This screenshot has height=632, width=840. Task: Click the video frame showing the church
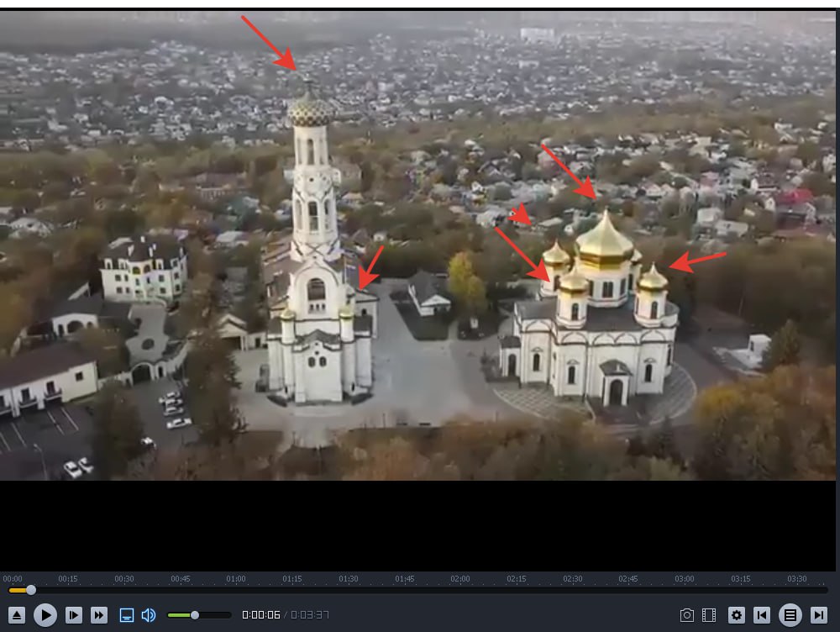pos(417,245)
